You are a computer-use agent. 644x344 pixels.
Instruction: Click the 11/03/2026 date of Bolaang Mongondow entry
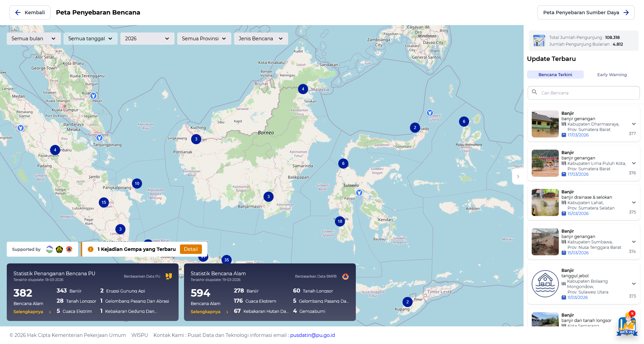pos(578,298)
